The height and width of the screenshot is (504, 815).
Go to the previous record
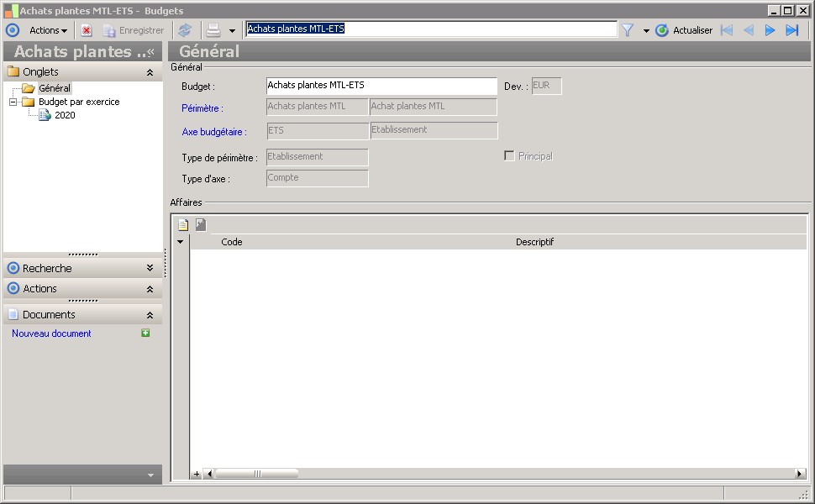click(x=749, y=30)
